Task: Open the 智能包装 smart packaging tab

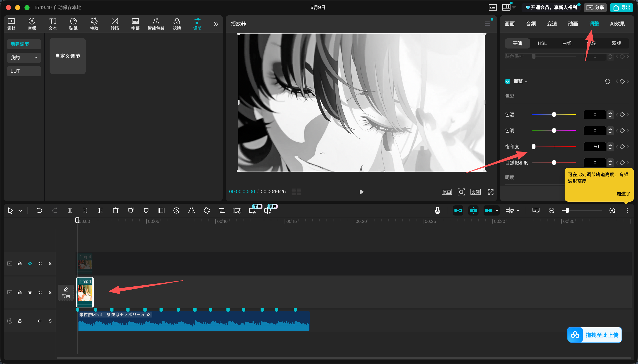Action: click(x=156, y=24)
